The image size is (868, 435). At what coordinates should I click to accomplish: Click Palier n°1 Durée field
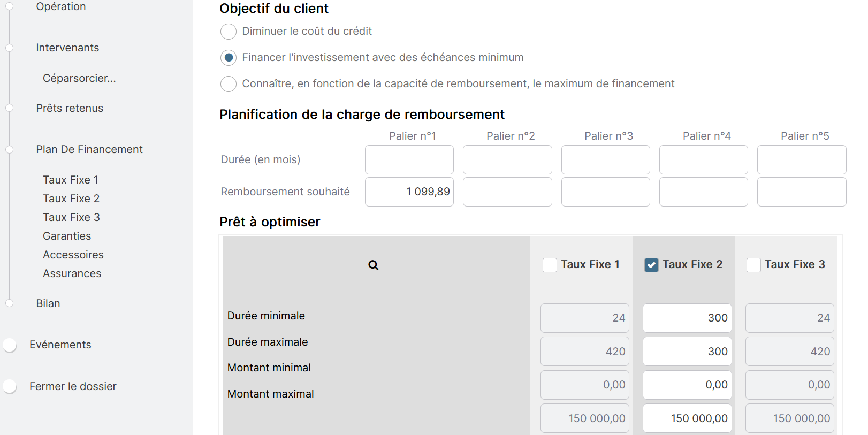coord(409,159)
